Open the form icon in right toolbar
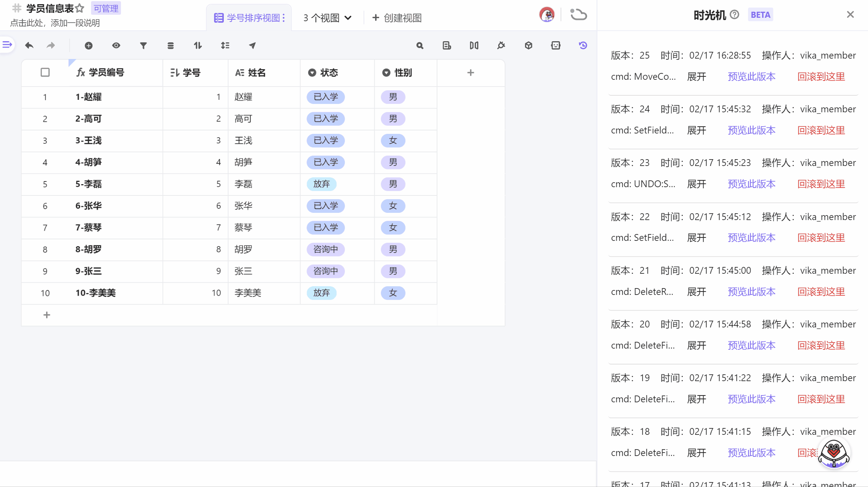 (x=447, y=45)
